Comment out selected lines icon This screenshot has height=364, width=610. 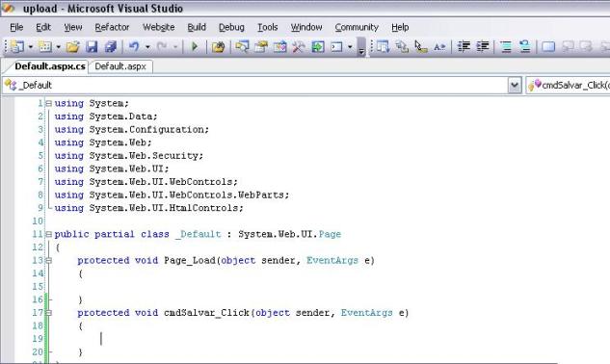point(506,47)
